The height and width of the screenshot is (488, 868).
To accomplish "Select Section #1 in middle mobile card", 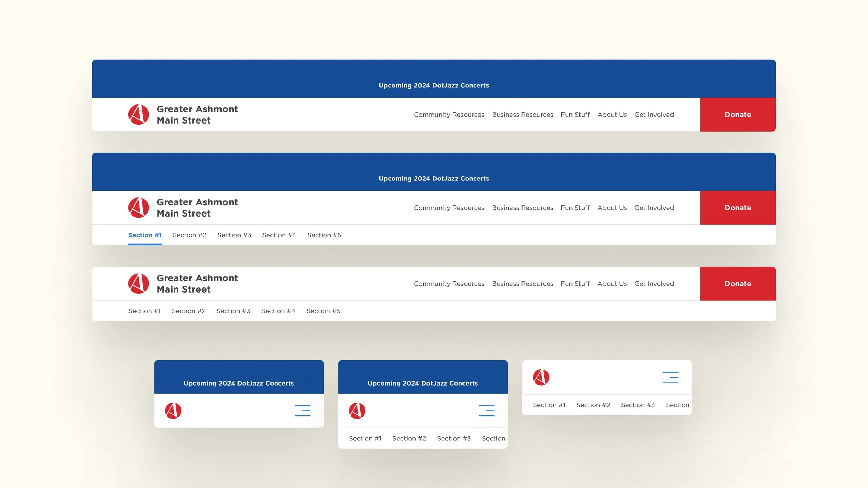I will [365, 438].
